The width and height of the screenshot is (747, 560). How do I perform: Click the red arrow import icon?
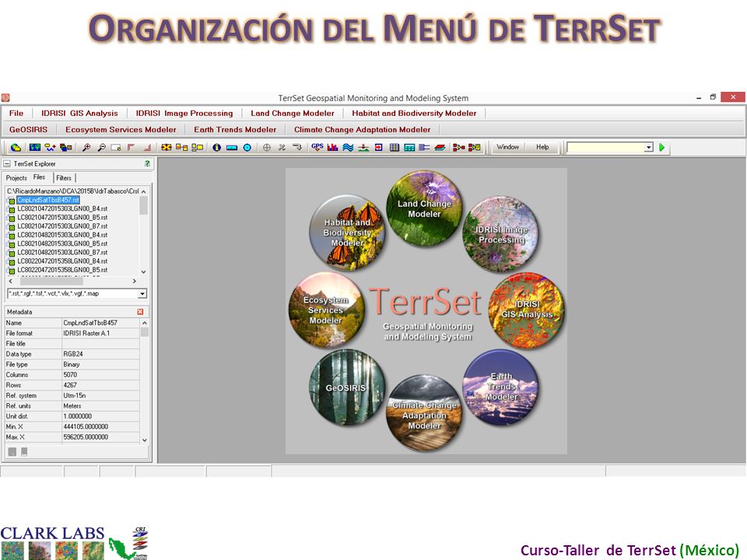click(x=379, y=148)
